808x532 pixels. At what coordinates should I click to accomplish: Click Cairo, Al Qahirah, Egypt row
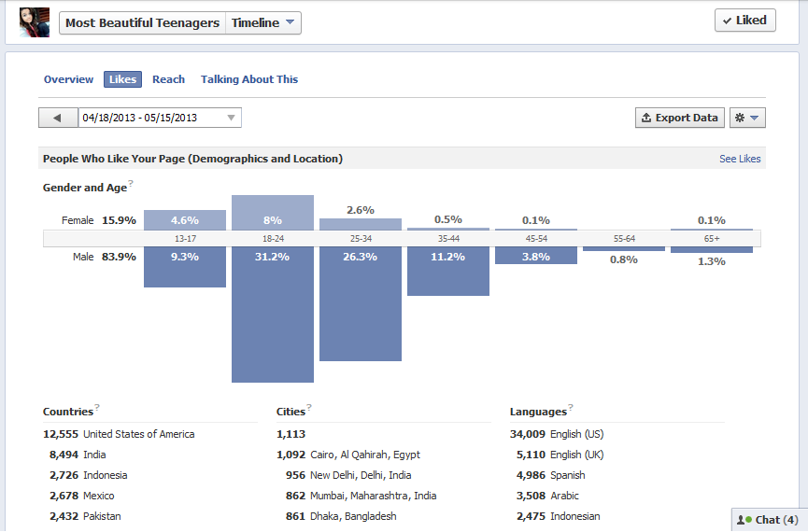tap(348, 455)
